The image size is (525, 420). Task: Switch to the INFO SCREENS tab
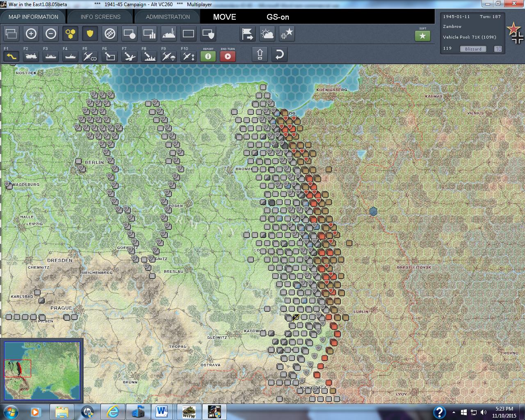100,17
